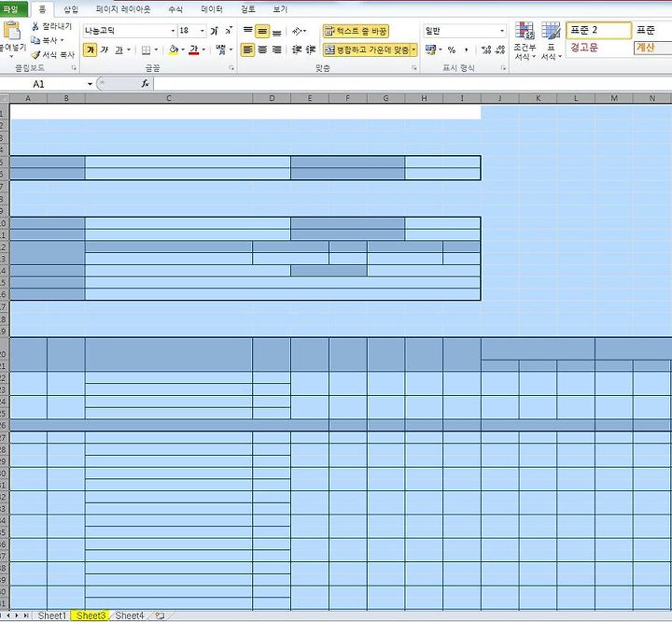
Task: Switch to the Sheet1 worksheet tab
Action: 52,615
